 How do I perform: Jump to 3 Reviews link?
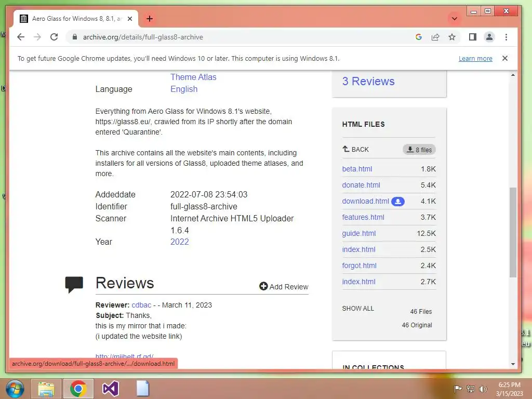click(368, 81)
